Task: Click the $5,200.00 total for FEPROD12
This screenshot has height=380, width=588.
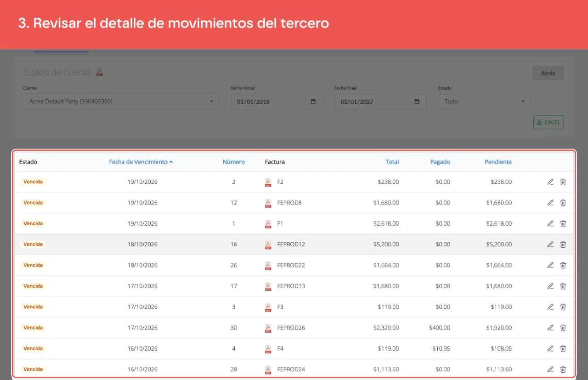Action: tap(386, 244)
